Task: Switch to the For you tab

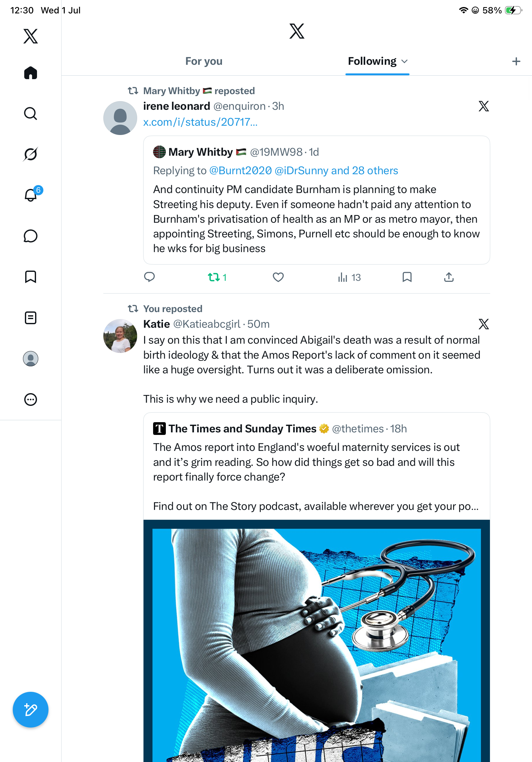Action: [x=203, y=61]
